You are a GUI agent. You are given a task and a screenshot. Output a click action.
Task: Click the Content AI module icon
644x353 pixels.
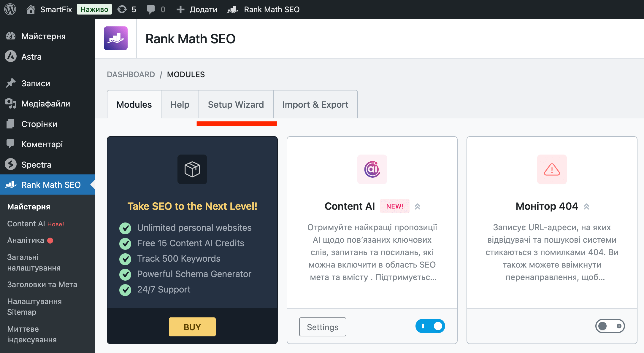pyautogui.click(x=372, y=169)
